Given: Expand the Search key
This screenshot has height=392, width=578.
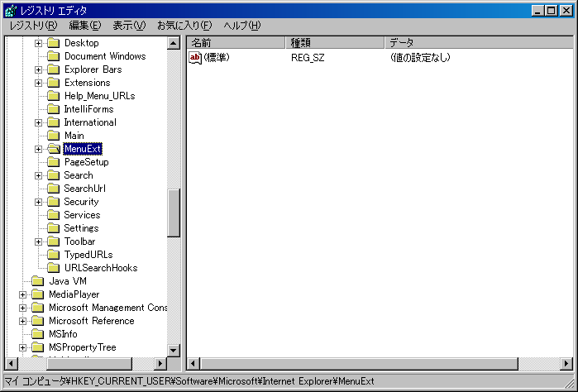Looking at the screenshot, I should click(38, 175).
